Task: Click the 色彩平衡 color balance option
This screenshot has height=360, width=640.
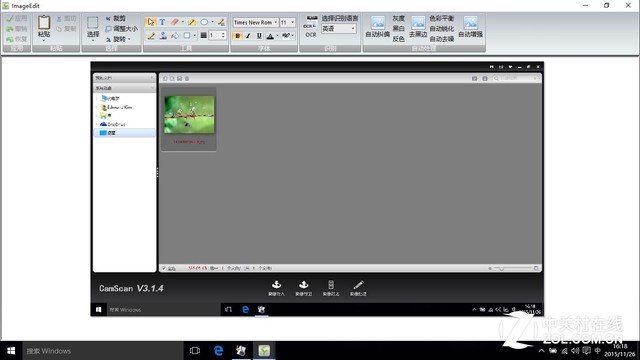Action: click(442, 18)
